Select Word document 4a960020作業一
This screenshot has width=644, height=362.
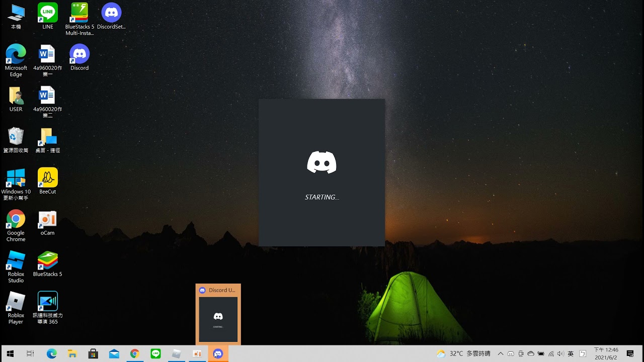point(48,60)
